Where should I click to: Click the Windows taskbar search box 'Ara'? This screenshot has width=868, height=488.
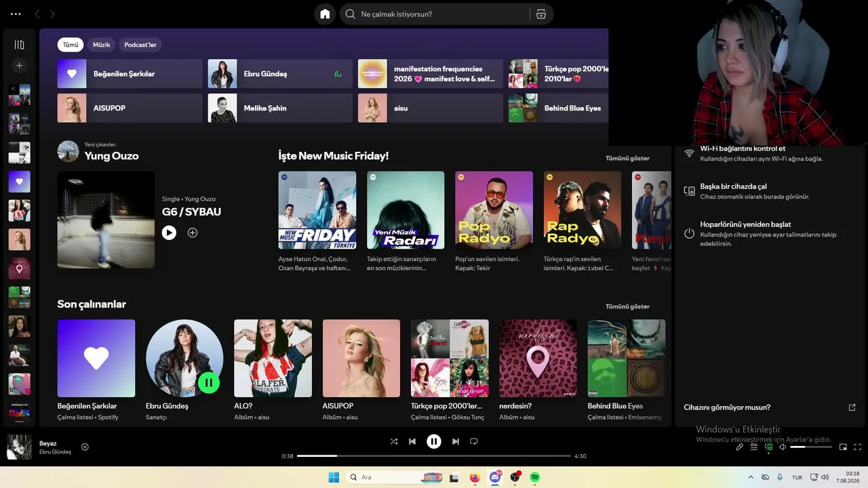point(396,477)
